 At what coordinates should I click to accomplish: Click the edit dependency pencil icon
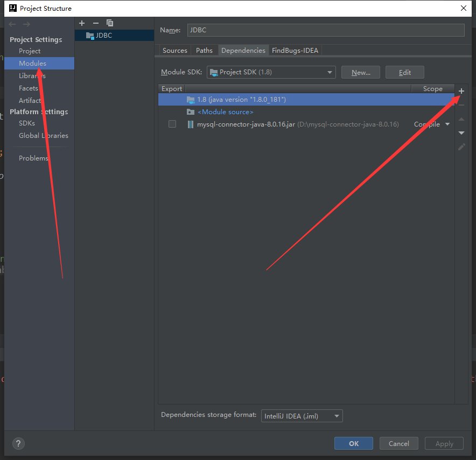click(x=461, y=147)
